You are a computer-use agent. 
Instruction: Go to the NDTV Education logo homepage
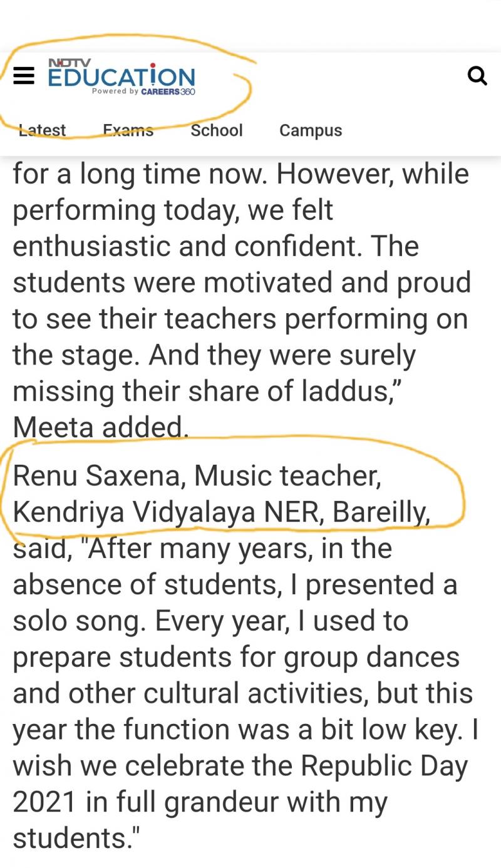pos(121,77)
